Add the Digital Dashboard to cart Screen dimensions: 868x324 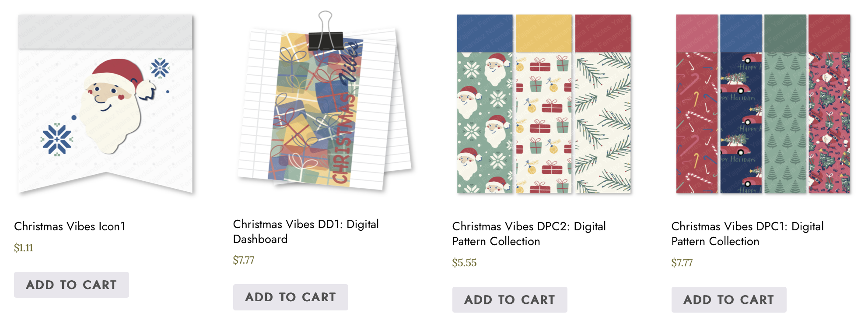290,297
